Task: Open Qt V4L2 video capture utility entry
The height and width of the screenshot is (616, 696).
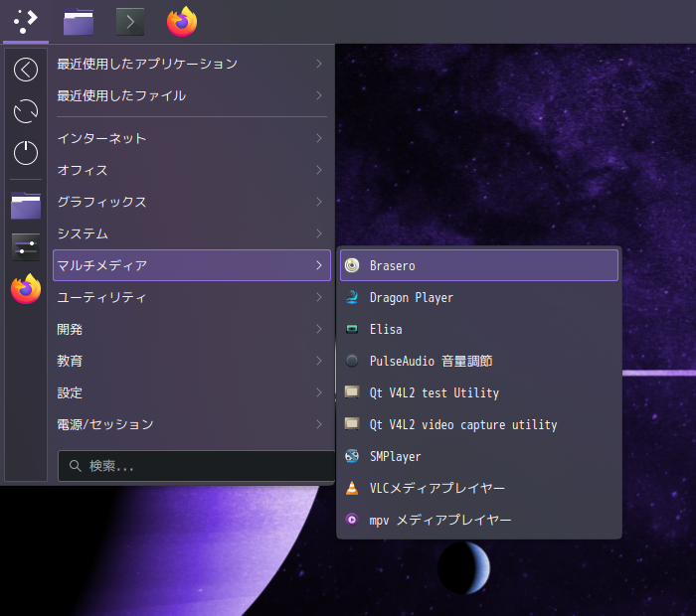Action: tap(479, 424)
